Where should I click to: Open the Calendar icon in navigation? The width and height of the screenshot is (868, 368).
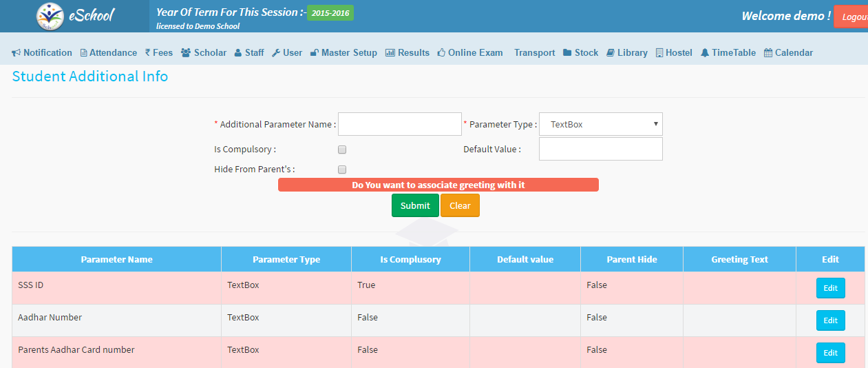tap(768, 53)
